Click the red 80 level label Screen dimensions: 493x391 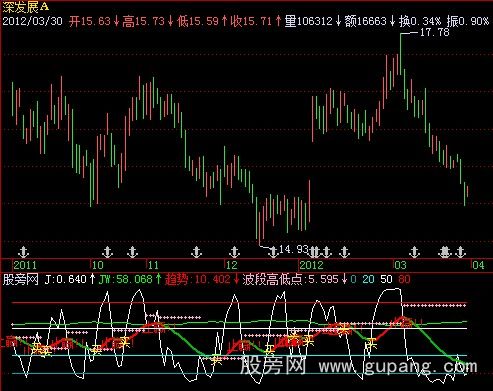[404, 279]
